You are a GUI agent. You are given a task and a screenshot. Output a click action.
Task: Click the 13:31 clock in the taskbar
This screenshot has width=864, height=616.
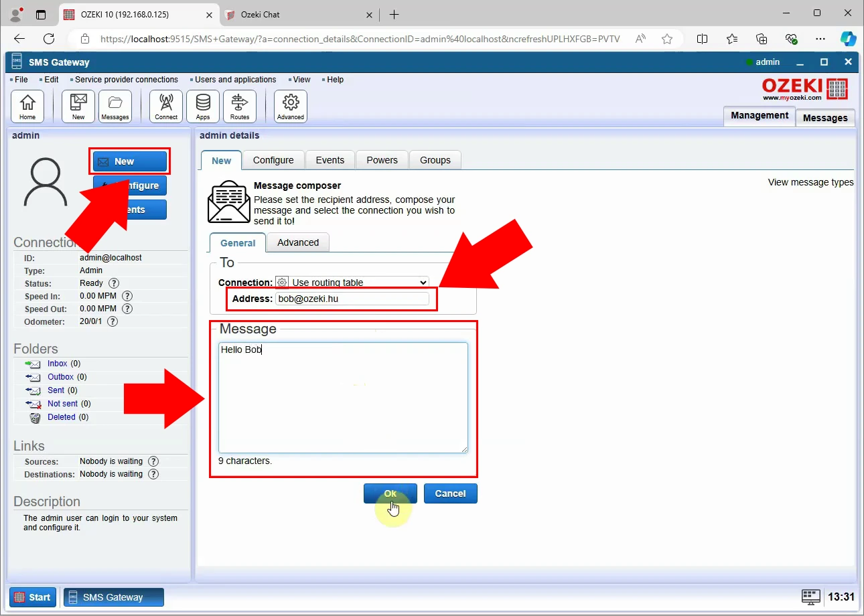tap(841, 597)
